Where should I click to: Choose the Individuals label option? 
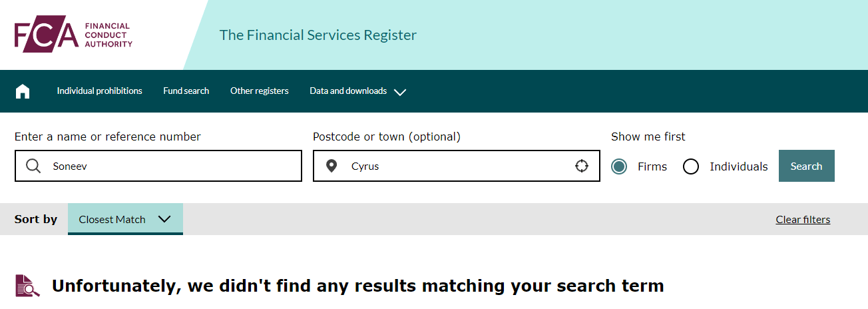(739, 166)
